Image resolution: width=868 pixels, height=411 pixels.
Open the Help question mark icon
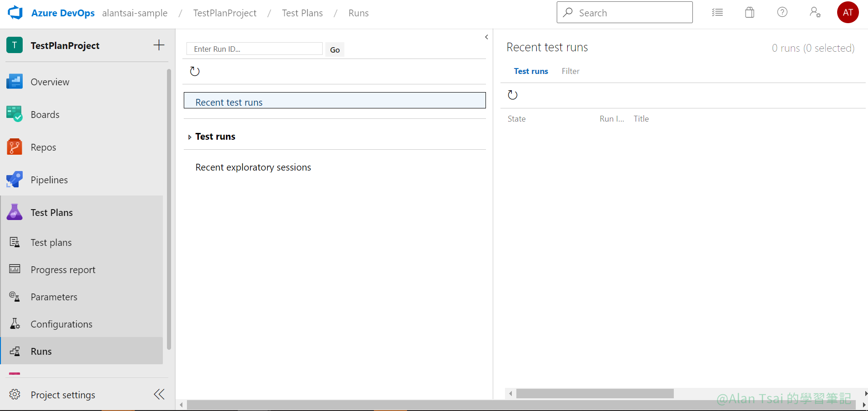[782, 12]
